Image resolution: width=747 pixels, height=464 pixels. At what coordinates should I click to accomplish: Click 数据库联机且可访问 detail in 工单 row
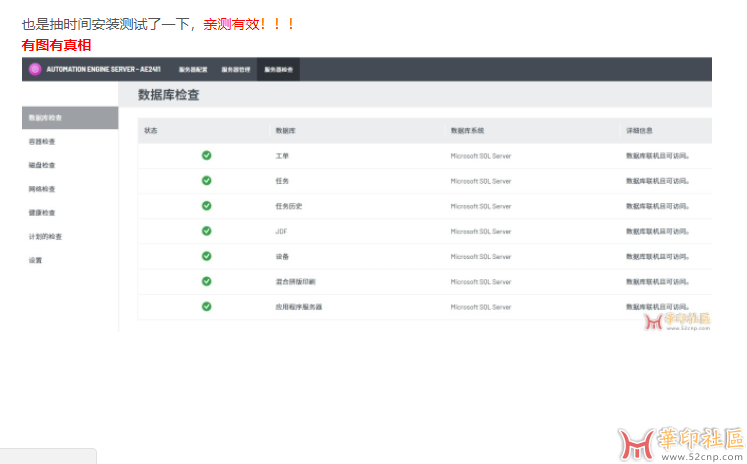point(658,156)
